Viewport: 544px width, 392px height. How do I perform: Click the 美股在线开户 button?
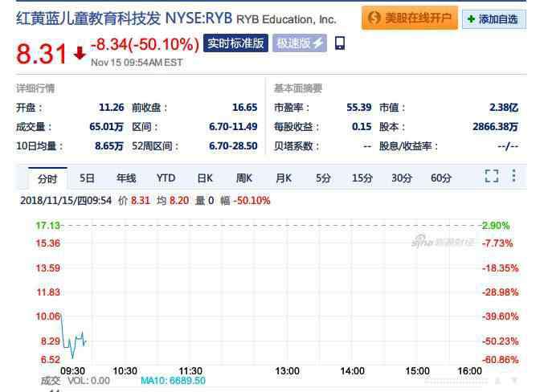[410, 18]
